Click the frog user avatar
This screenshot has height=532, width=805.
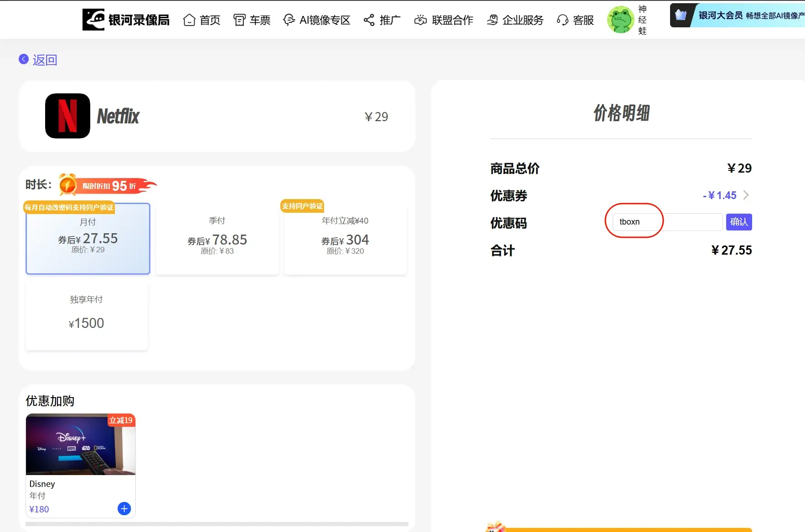(620, 20)
